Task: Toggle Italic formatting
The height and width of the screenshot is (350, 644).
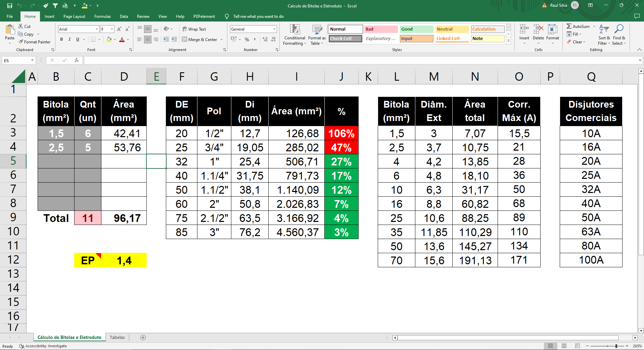Action: click(x=70, y=39)
